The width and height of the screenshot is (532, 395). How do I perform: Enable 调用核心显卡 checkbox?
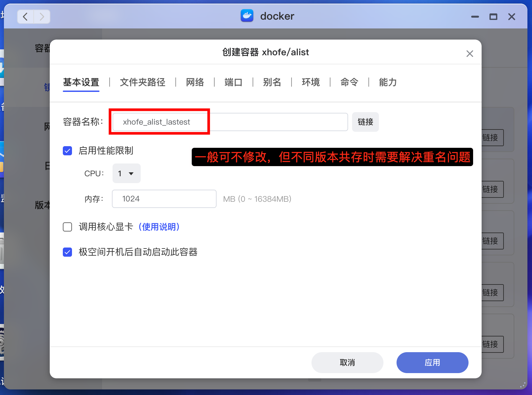tap(67, 227)
